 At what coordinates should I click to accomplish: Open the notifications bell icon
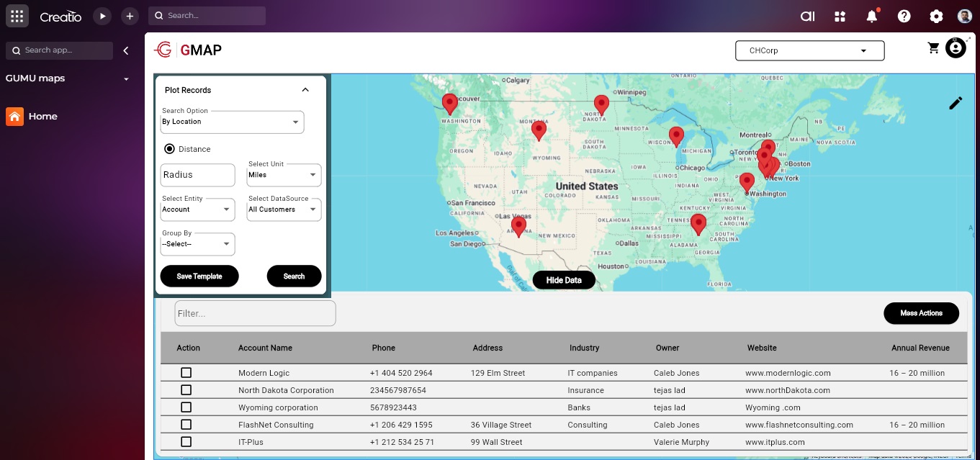(871, 16)
